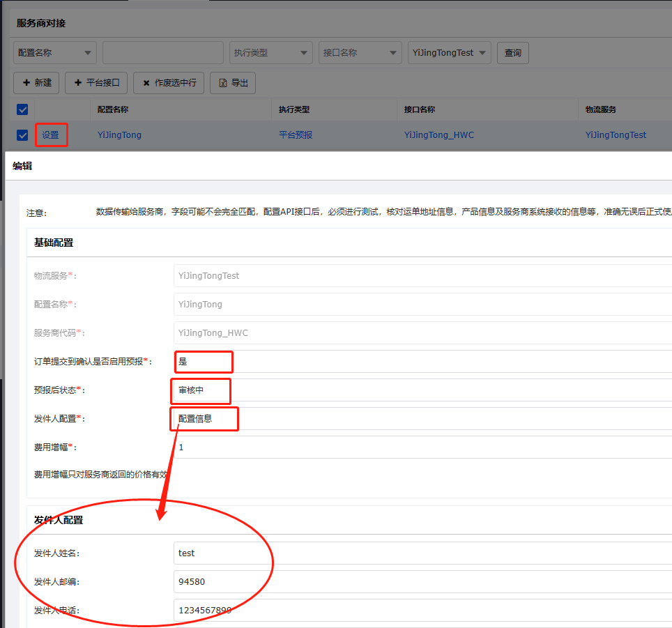Click the 新建 button
Screen dimensions: 672x628
tap(36, 83)
